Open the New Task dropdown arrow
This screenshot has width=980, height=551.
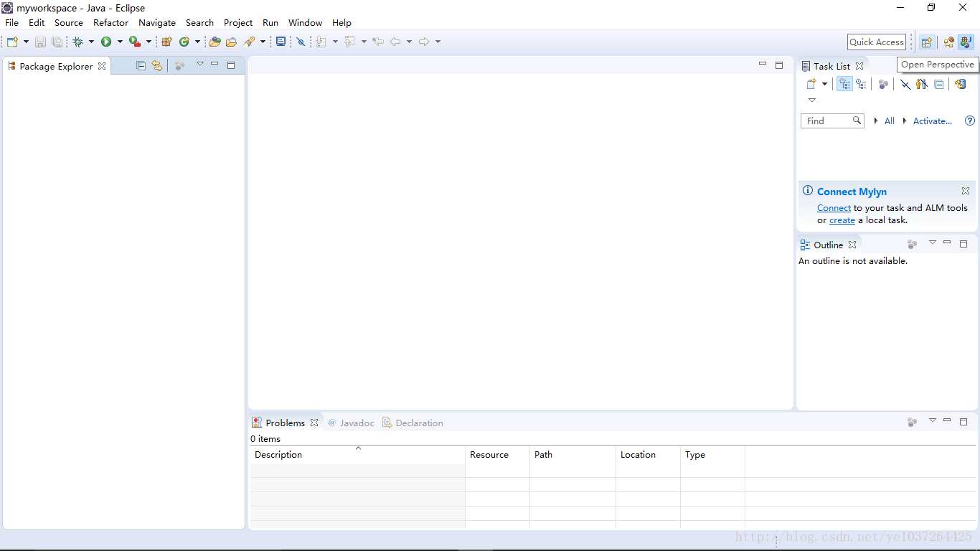pos(824,84)
